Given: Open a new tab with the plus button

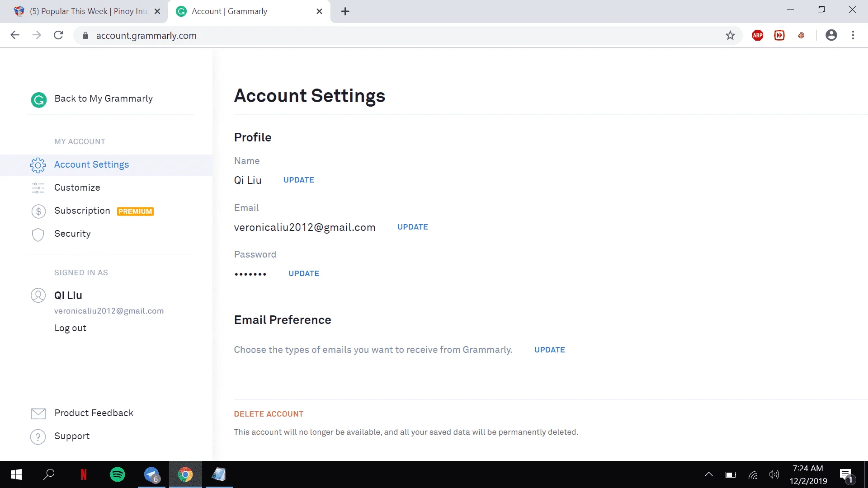Looking at the screenshot, I should (345, 11).
